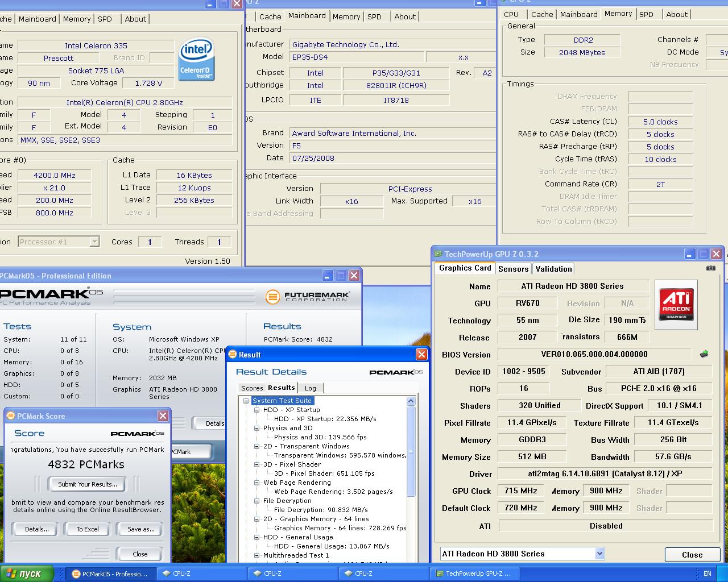Open the Sensors tab in GPU-Z
The width and height of the screenshot is (728, 582).
coord(513,269)
